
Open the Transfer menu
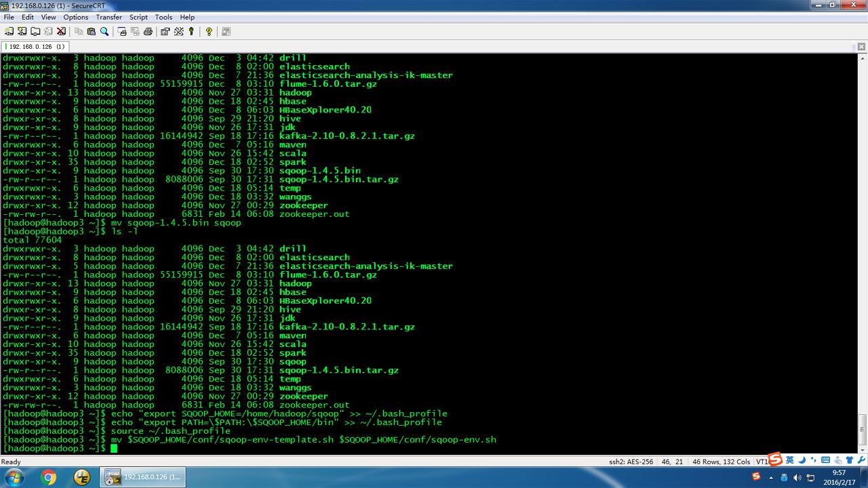109,17
